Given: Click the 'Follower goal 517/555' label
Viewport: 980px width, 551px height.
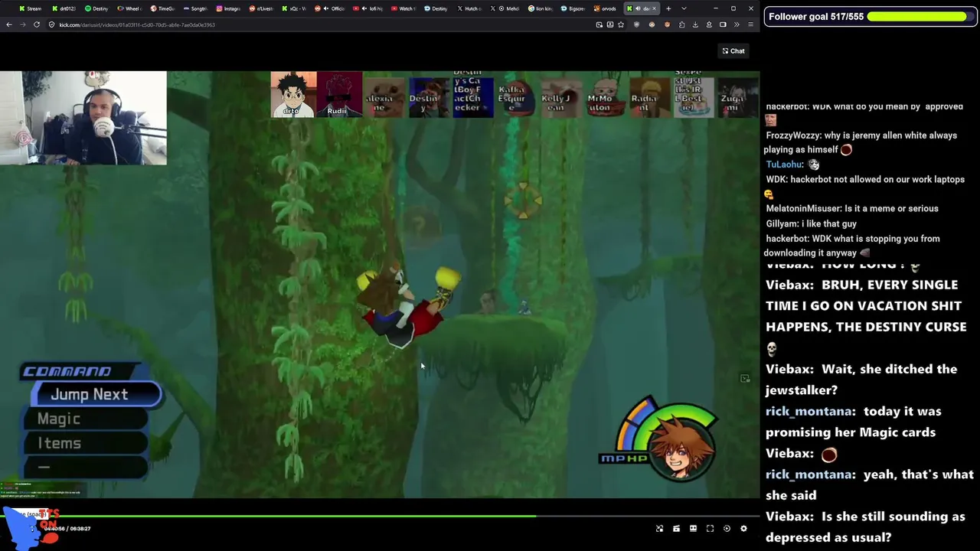Looking at the screenshot, I should click(816, 16).
